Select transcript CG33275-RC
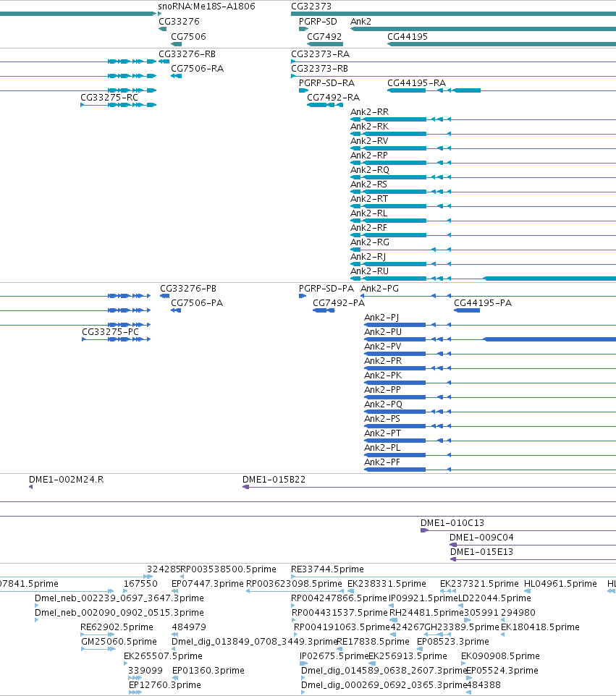616x696 pixels. (x=109, y=97)
